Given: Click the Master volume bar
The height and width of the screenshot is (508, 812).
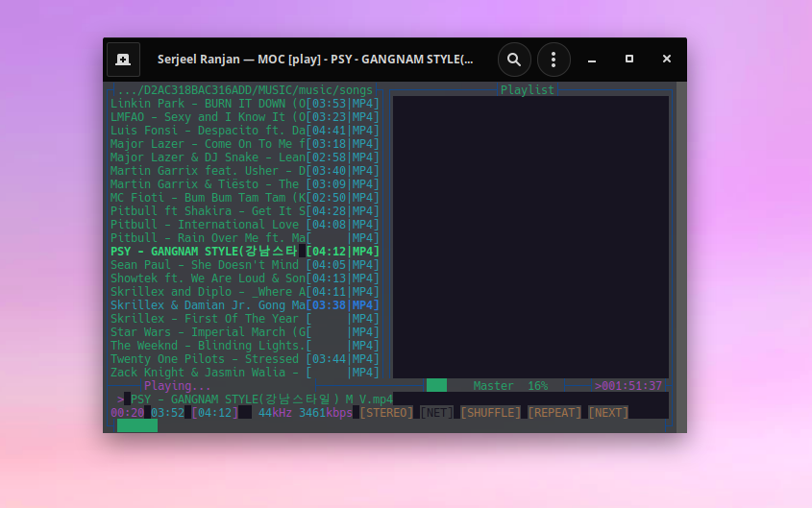Looking at the screenshot, I should (x=436, y=385).
